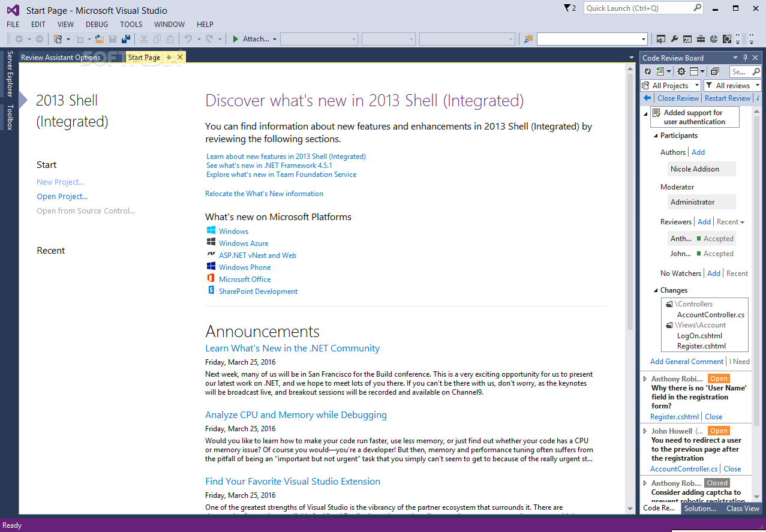Switch to the Solution Explorer tab
This screenshot has height=532, width=766.
[x=701, y=508]
